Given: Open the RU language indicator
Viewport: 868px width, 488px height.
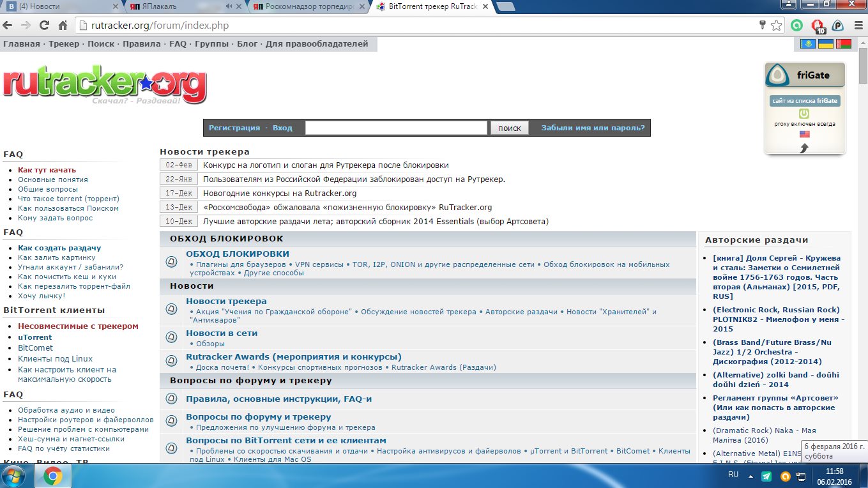Looking at the screenshot, I should click(x=733, y=475).
